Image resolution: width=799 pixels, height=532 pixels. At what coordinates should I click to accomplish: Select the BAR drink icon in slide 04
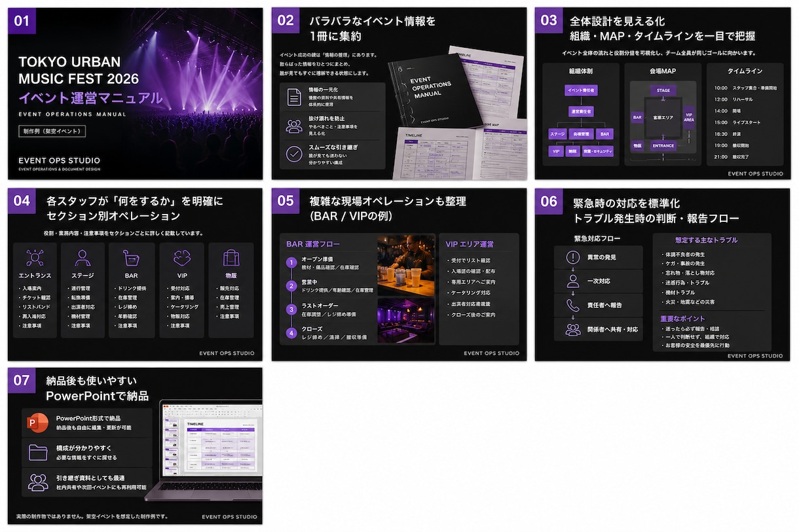pyautogui.click(x=131, y=257)
